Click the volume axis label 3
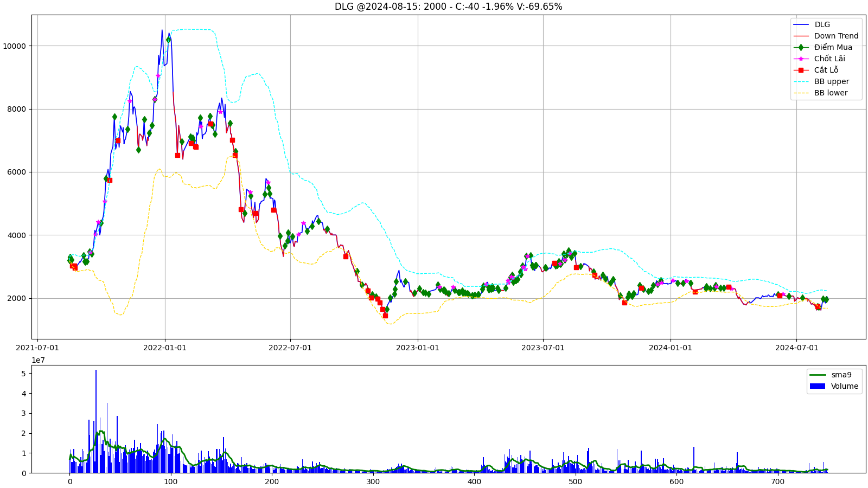Image resolution: width=868 pixels, height=488 pixels. coord(23,414)
